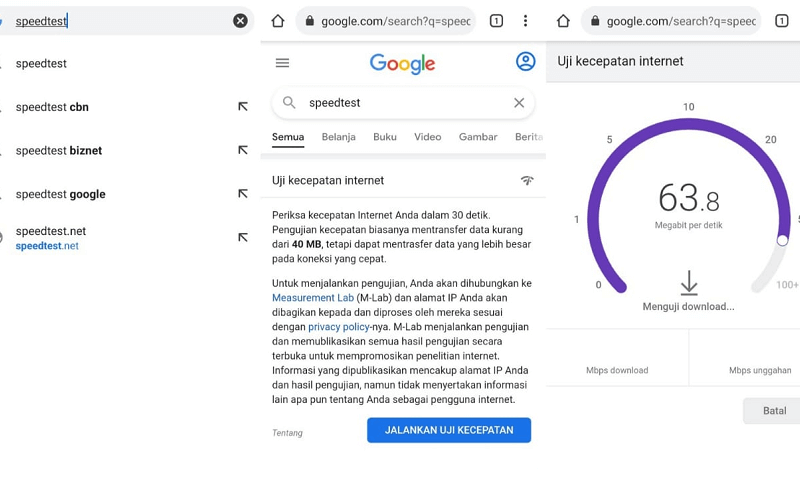
Task: Clear the speedtest address bar text
Action: [240, 21]
